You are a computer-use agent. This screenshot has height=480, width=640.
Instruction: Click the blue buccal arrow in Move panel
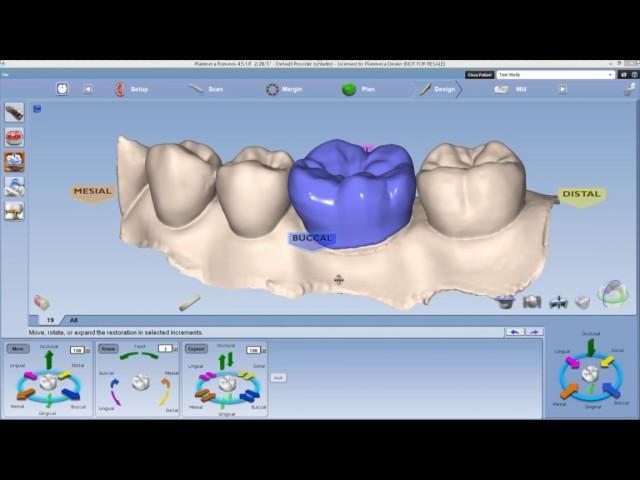[x=71, y=394]
